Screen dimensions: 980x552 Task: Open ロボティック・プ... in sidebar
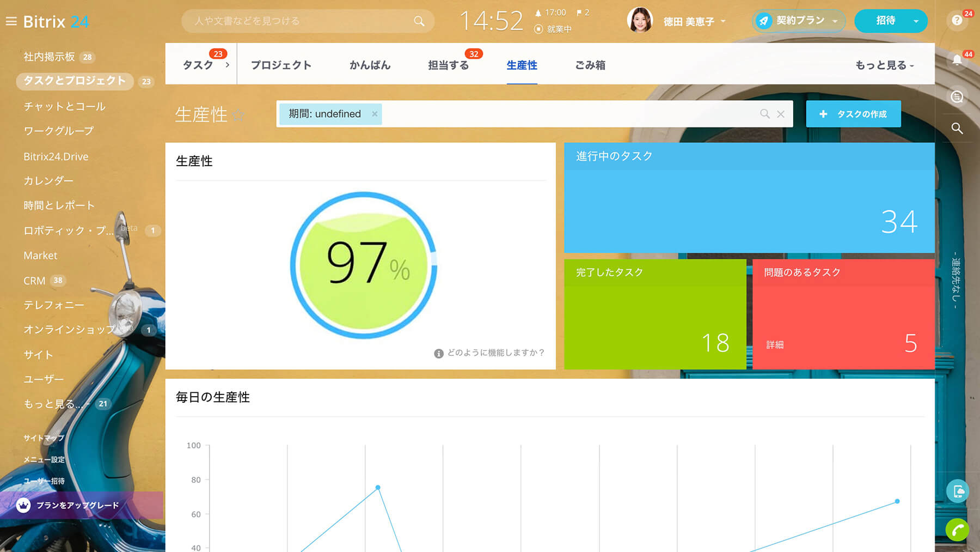tap(69, 230)
